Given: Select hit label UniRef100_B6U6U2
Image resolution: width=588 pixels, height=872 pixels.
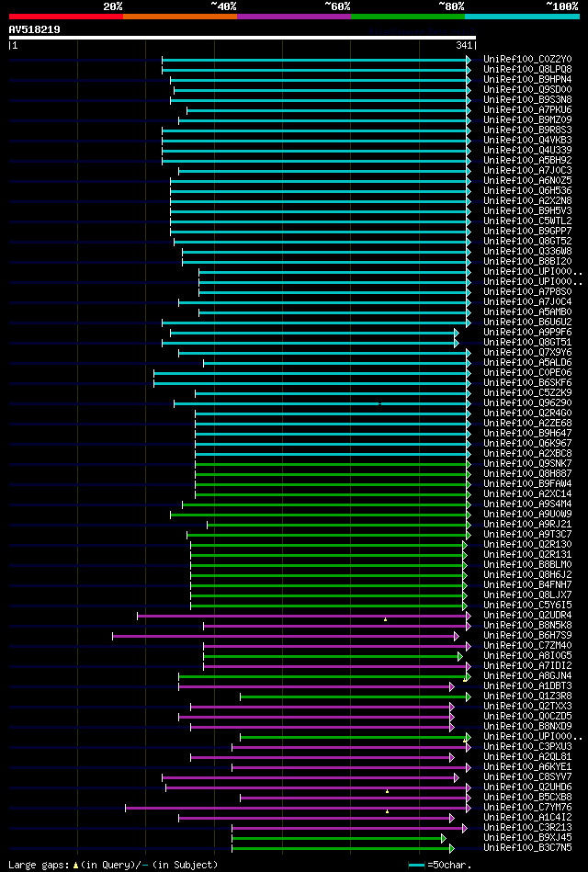Looking at the screenshot, I should click(x=527, y=322).
